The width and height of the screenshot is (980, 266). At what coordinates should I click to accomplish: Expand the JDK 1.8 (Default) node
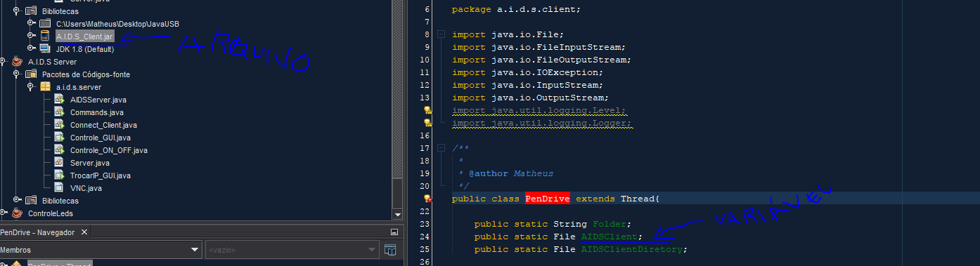tap(31, 48)
